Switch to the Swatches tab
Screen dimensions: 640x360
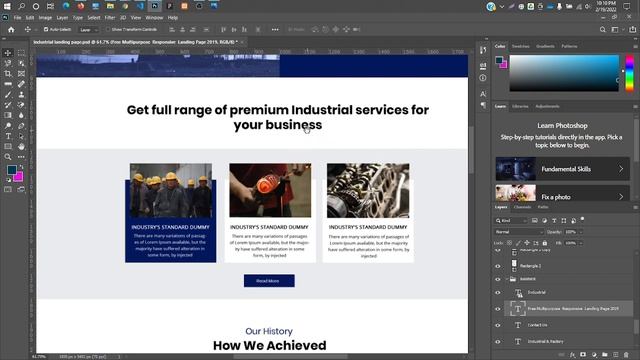tap(520, 46)
